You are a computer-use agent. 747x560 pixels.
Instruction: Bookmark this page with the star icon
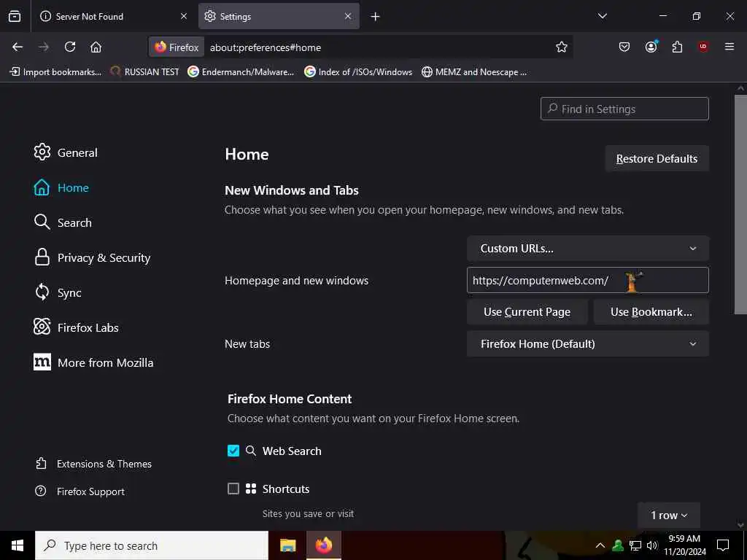tap(561, 47)
